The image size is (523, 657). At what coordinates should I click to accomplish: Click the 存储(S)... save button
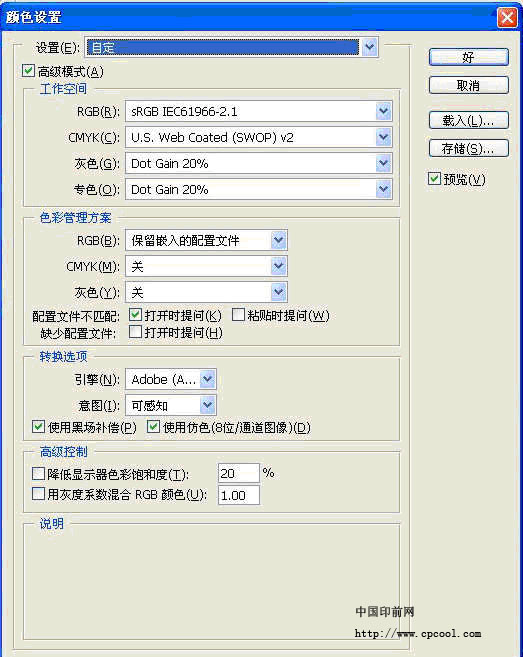pyautogui.click(x=469, y=148)
